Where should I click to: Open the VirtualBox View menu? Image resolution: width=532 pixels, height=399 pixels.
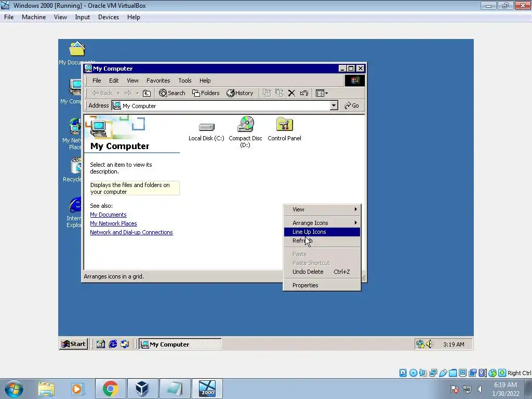pos(60,17)
